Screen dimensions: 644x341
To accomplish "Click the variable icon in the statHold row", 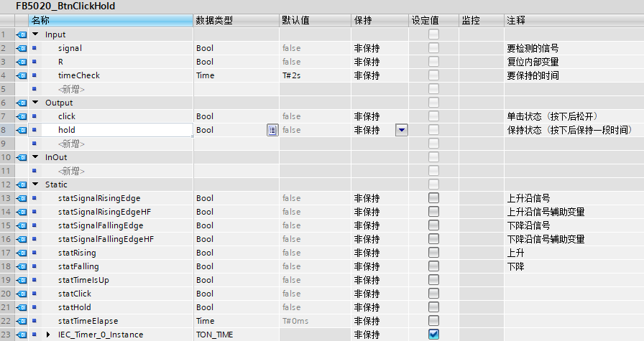I will tap(22, 307).
